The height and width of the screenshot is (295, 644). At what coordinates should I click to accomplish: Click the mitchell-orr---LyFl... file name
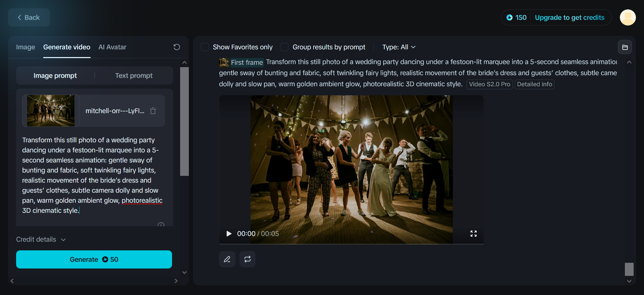pyautogui.click(x=115, y=111)
